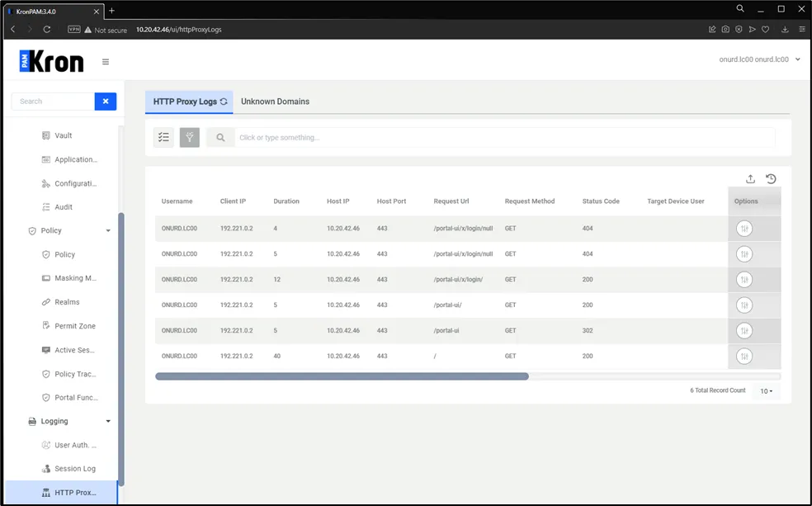Open options for the second /portal-ui/x/login/null row
The height and width of the screenshot is (506, 812).
[744, 253]
